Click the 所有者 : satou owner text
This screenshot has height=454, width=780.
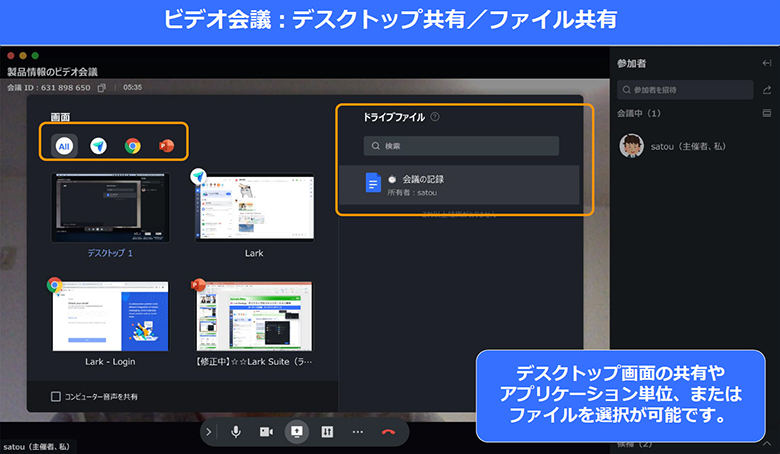412,192
